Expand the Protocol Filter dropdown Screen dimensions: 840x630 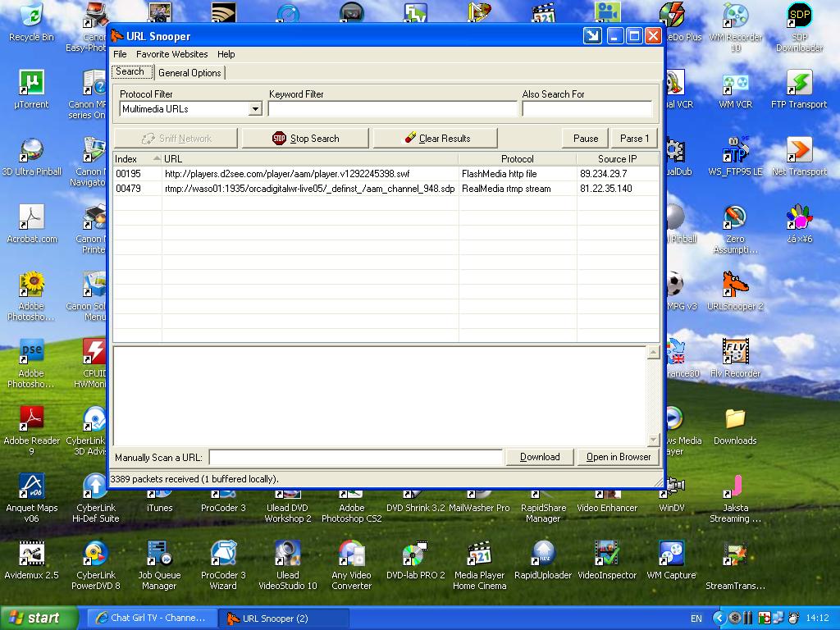[x=256, y=109]
